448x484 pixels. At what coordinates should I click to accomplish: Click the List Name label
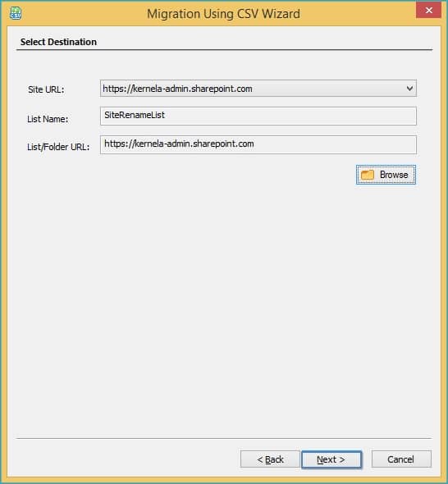click(48, 119)
